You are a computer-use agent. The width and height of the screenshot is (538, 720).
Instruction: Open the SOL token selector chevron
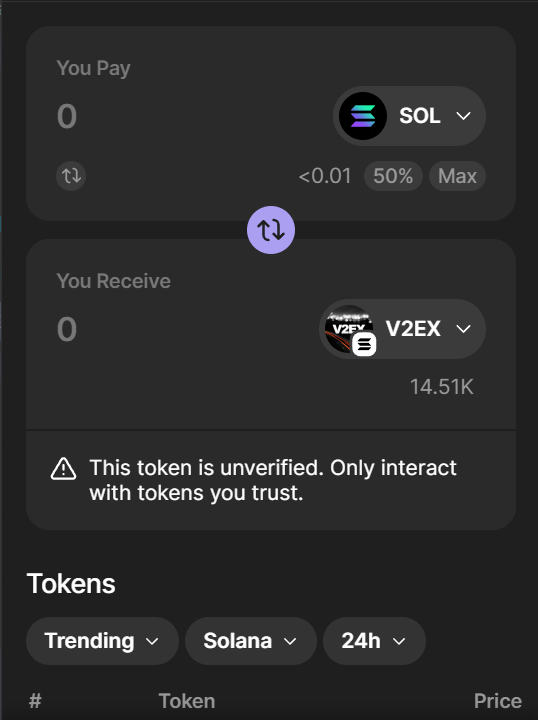(464, 116)
